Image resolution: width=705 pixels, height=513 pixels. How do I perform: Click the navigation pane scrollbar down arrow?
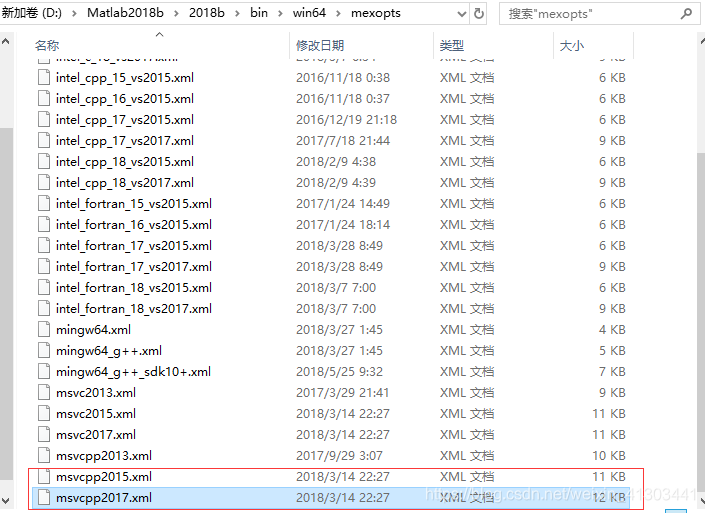tap(5, 500)
